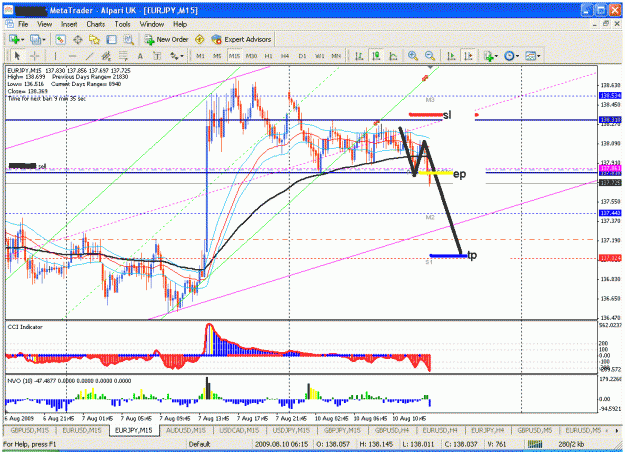Image resolution: width=625 pixels, height=452 pixels.
Task: Switch to the AUDUSD,M15 chart tab
Action: tap(185, 430)
